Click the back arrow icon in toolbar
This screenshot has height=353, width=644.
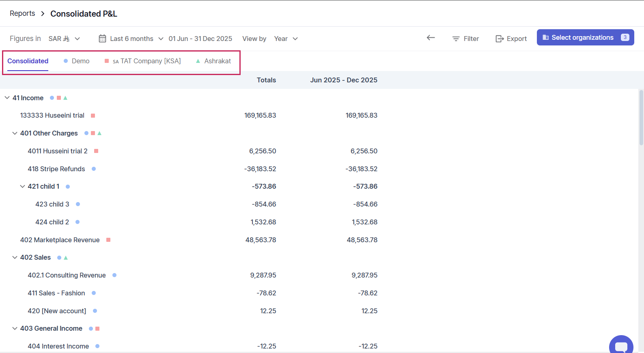point(431,38)
